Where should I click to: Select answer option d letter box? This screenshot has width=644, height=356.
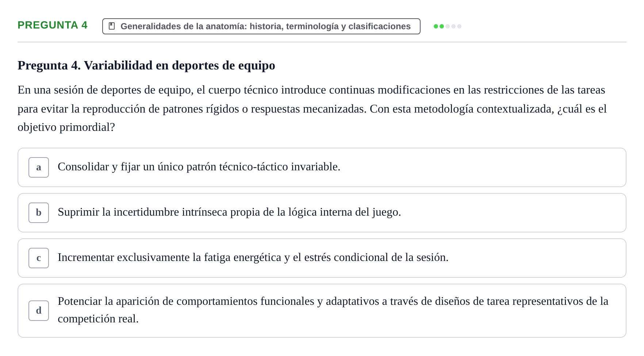click(39, 311)
